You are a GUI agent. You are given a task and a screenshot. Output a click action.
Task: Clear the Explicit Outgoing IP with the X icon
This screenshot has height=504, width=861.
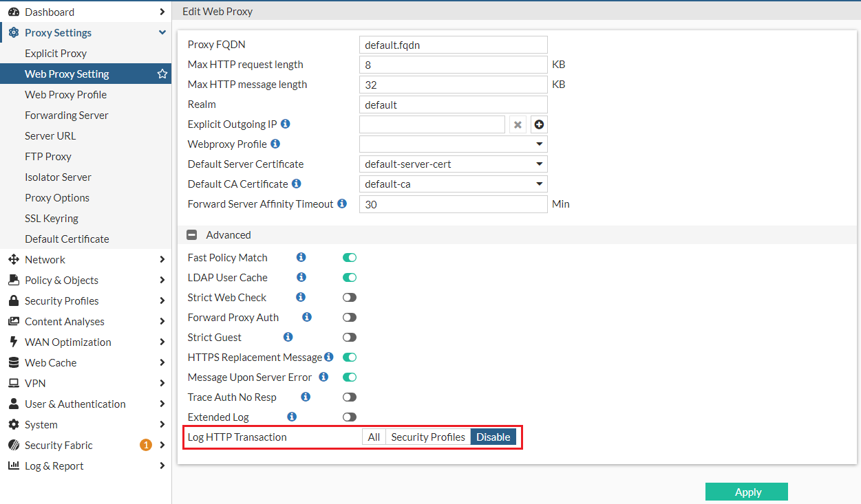tap(518, 124)
